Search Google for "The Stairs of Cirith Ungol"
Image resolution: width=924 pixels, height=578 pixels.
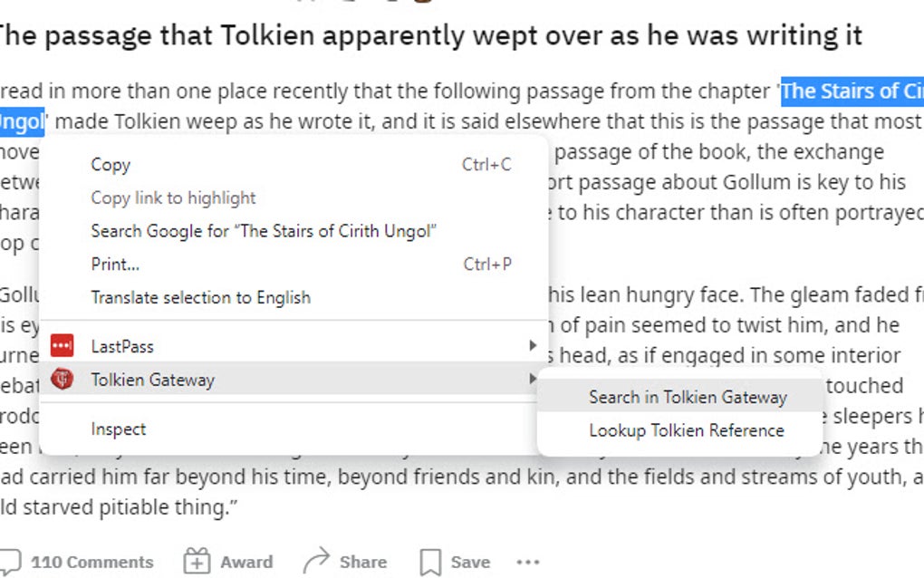(264, 231)
